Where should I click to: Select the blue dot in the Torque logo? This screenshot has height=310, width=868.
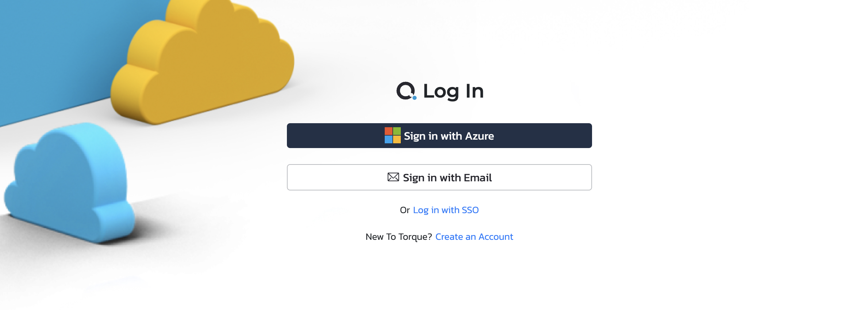(x=414, y=98)
